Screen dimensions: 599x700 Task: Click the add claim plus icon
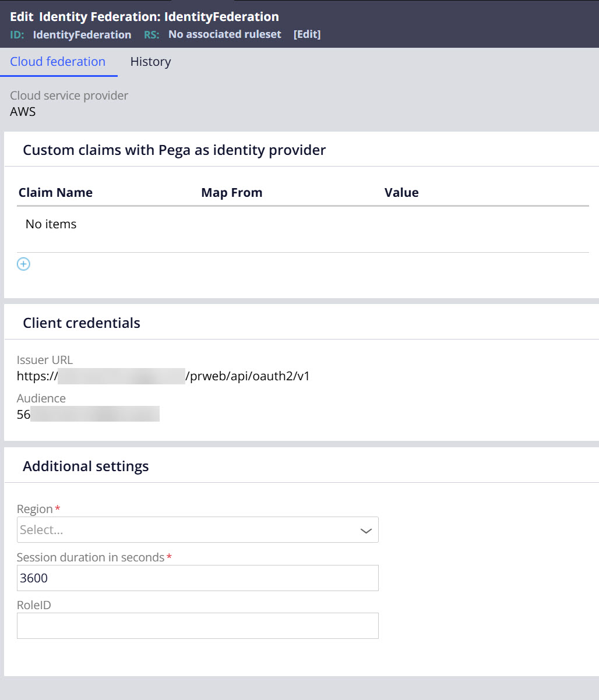(x=23, y=264)
